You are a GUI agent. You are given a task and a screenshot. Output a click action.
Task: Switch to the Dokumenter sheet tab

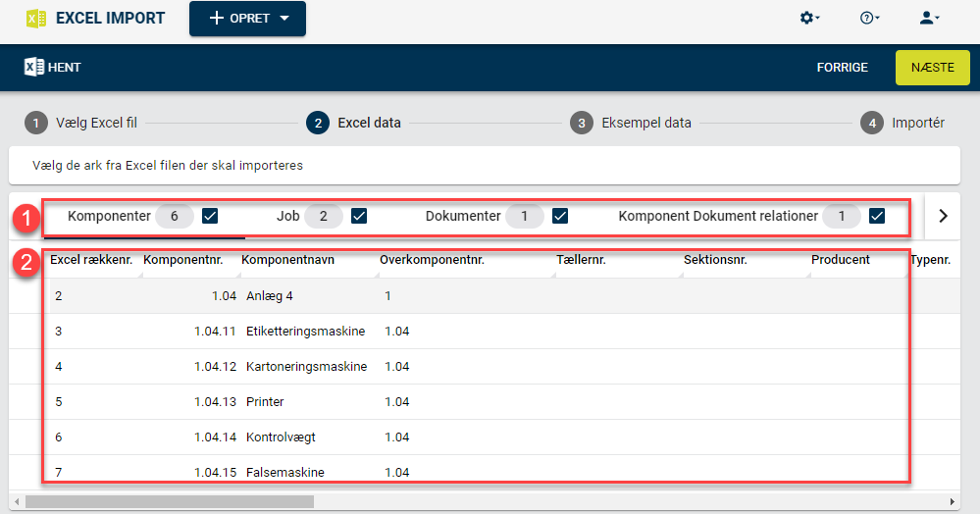(x=463, y=217)
